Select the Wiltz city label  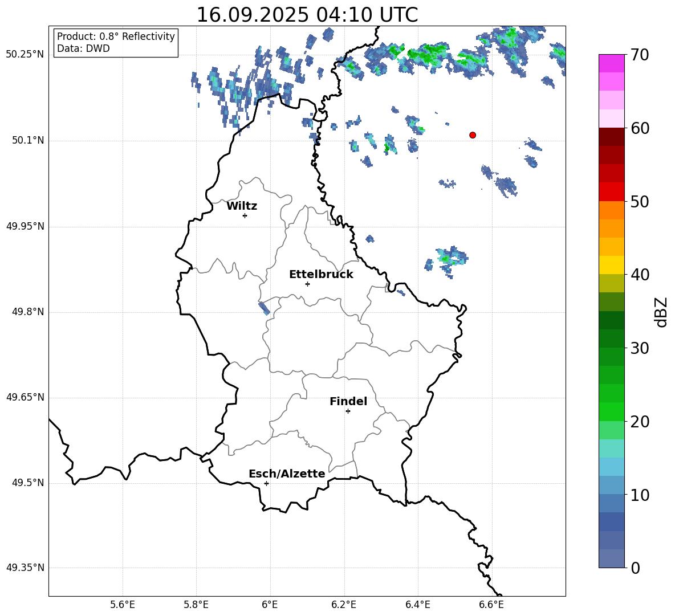coord(242,206)
